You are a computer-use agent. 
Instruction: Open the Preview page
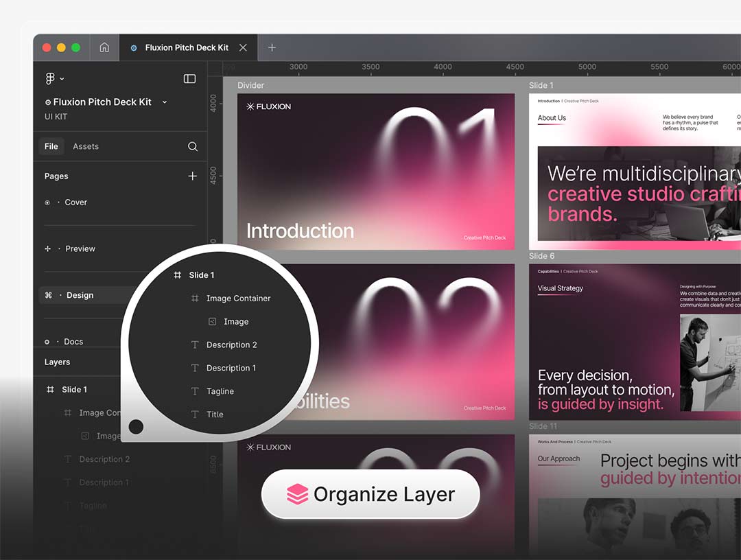tap(80, 248)
